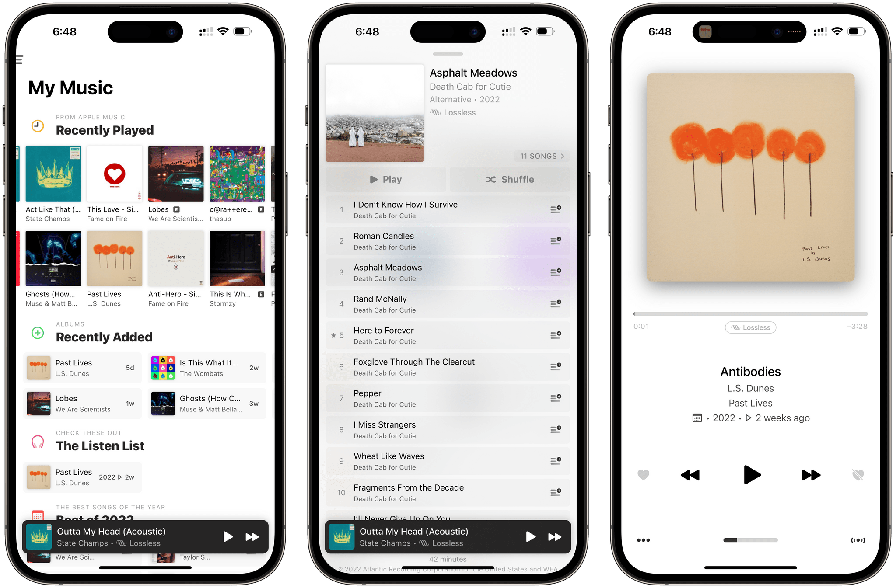Tap the Shuffle button on Asphalt Meadows album
Viewport: 896px width, 588px height.
click(511, 178)
